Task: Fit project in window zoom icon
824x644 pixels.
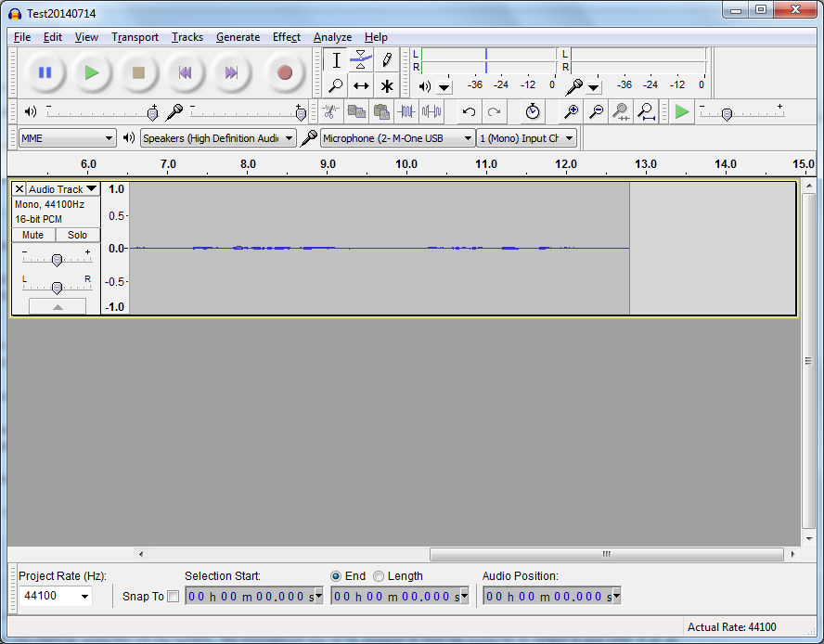Action: pos(646,111)
